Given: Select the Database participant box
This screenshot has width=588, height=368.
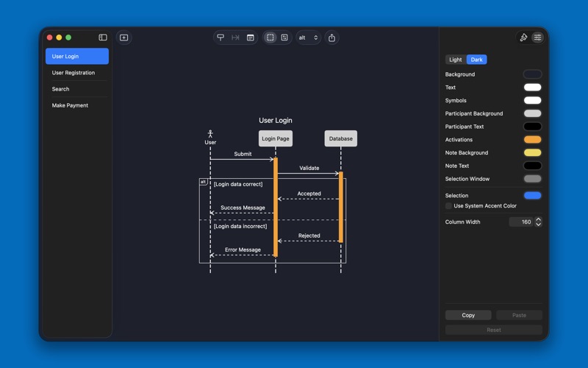Looking at the screenshot, I should click(x=340, y=138).
